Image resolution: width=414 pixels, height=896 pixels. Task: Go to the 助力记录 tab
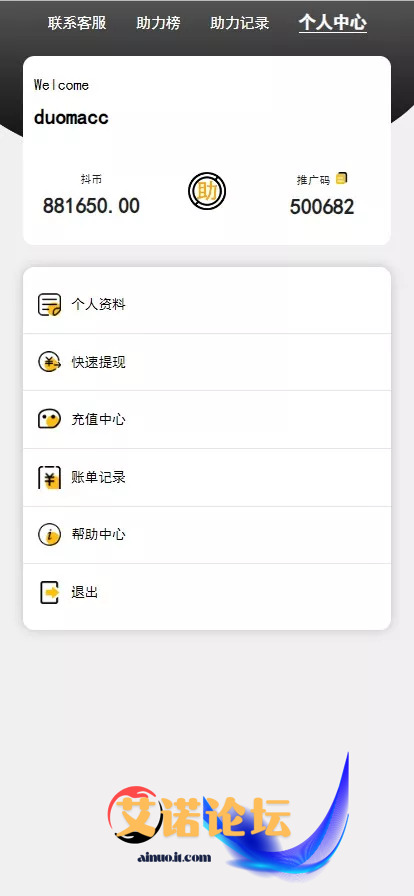click(x=240, y=23)
